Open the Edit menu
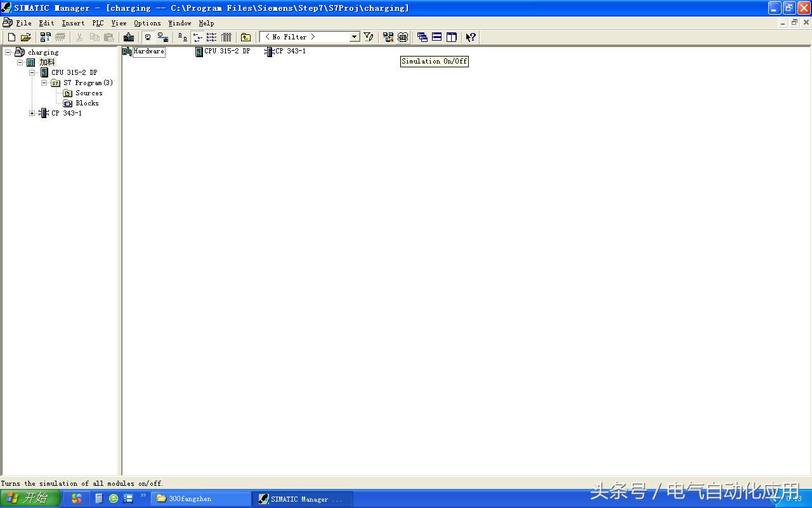The image size is (812, 508). [x=46, y=23]
